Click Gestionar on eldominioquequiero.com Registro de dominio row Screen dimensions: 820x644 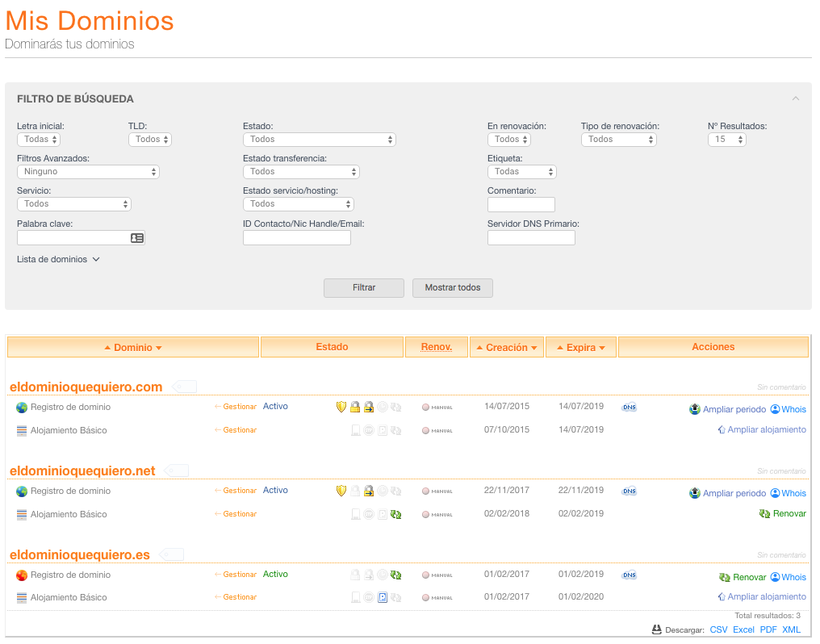coord(236,407)
